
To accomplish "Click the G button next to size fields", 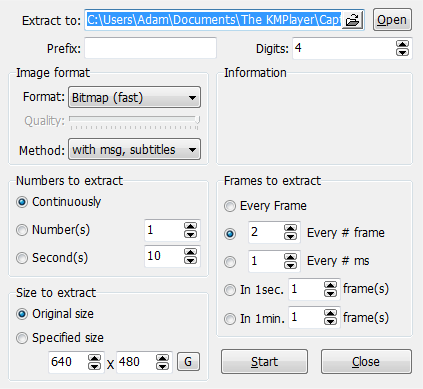I will click(x=188, y=362).
